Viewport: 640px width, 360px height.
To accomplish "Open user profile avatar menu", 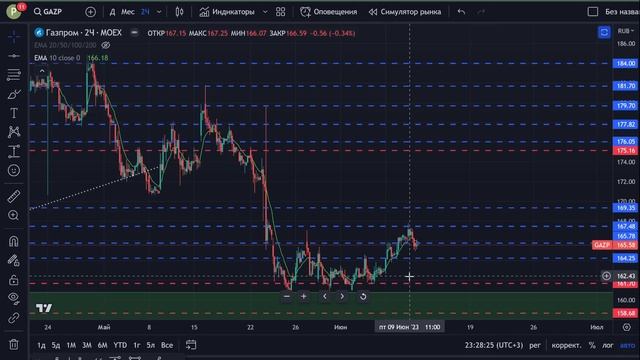I will [13, 11].
